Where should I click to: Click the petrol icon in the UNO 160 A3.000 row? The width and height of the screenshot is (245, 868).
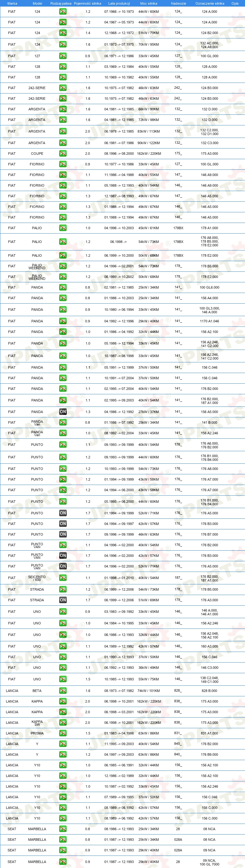(63, 646)
